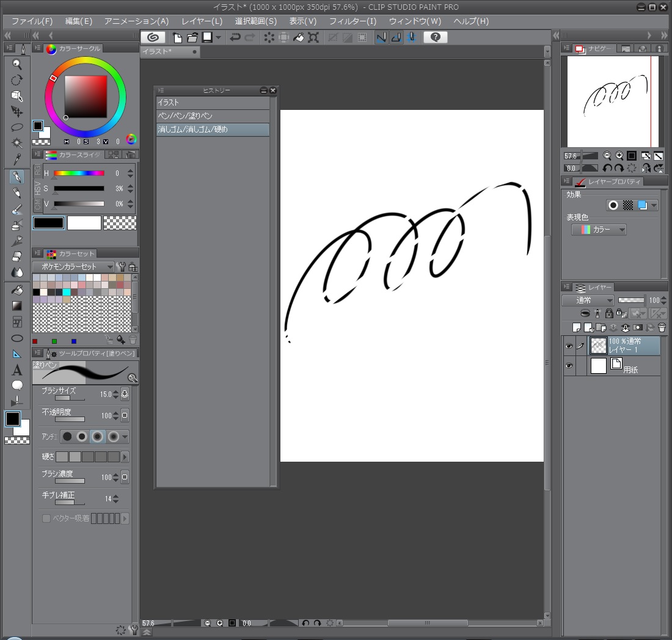
Task: Enable the ベクター吸着 checkbox
Action: click(x=46, y=518)
